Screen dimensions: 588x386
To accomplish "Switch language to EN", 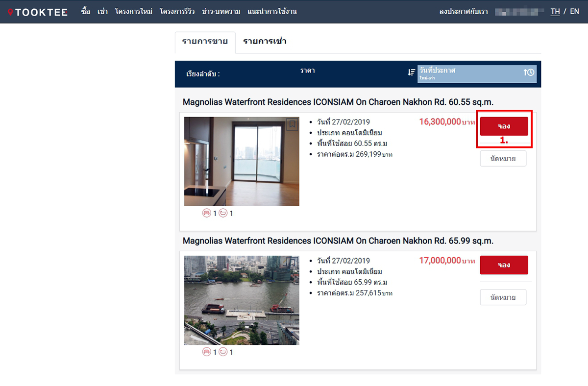I will (574, 11).
